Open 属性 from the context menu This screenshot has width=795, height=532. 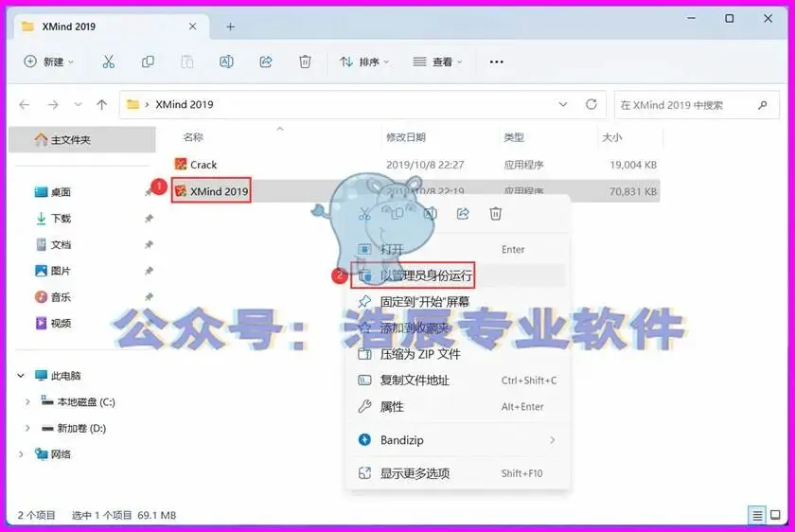pyautogui.click(x=458, y=407)
